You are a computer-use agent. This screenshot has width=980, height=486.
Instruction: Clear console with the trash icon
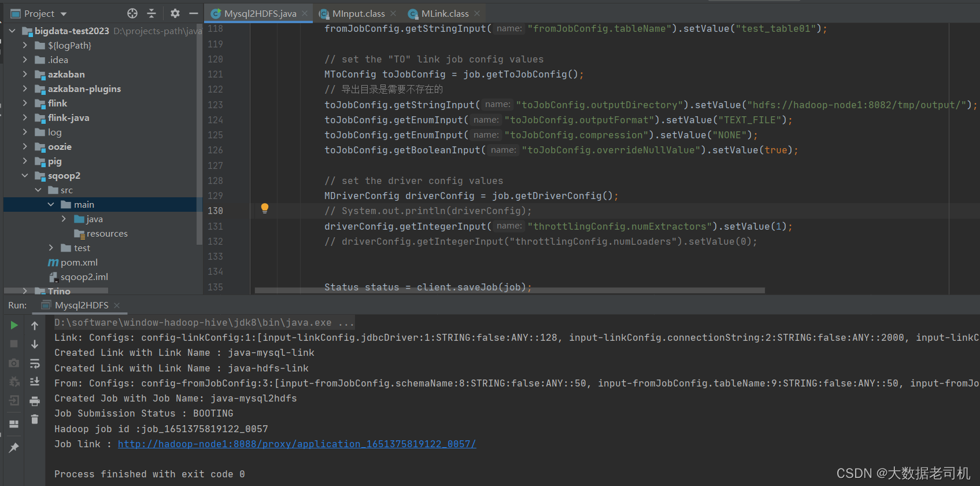coord(35,419)
